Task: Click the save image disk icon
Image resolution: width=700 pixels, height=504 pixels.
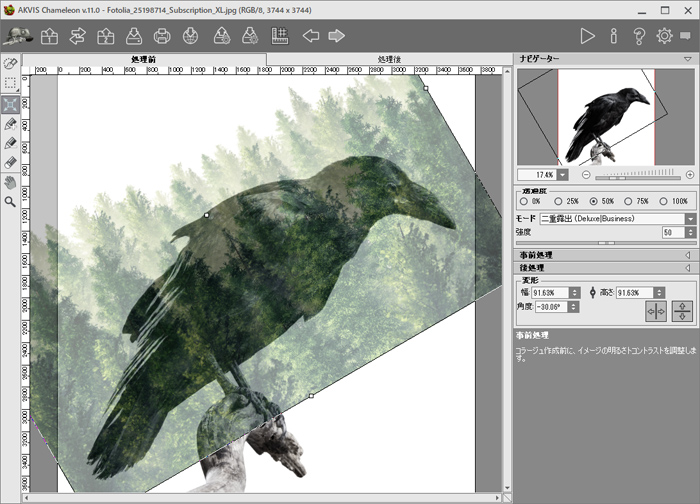Action: [134, 36]
